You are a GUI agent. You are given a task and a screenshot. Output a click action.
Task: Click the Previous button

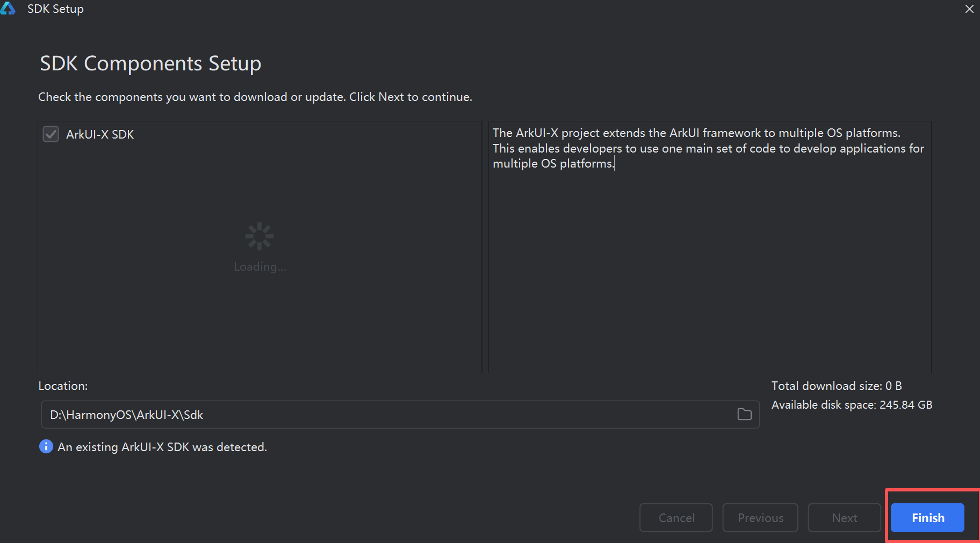pyautogui.click(x=760, y=518)
